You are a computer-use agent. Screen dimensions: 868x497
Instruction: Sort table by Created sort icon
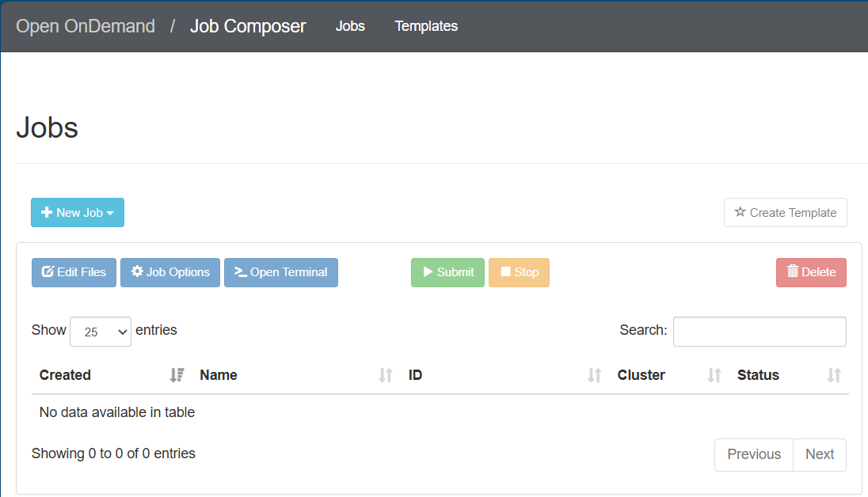tap(177, 375)
